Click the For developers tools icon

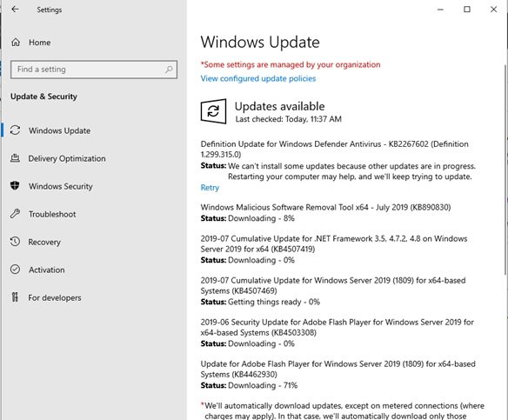point(16,297)
